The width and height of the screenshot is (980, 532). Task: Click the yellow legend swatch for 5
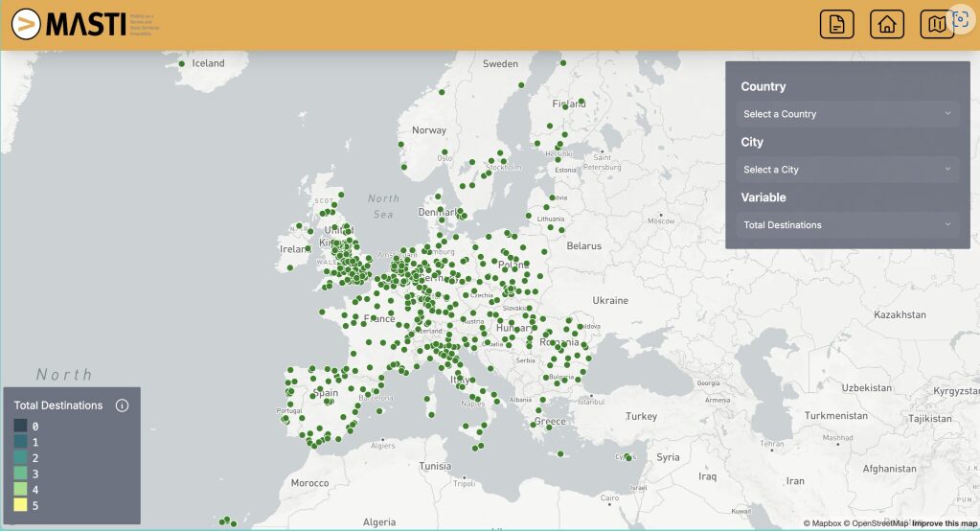[20, 505]
